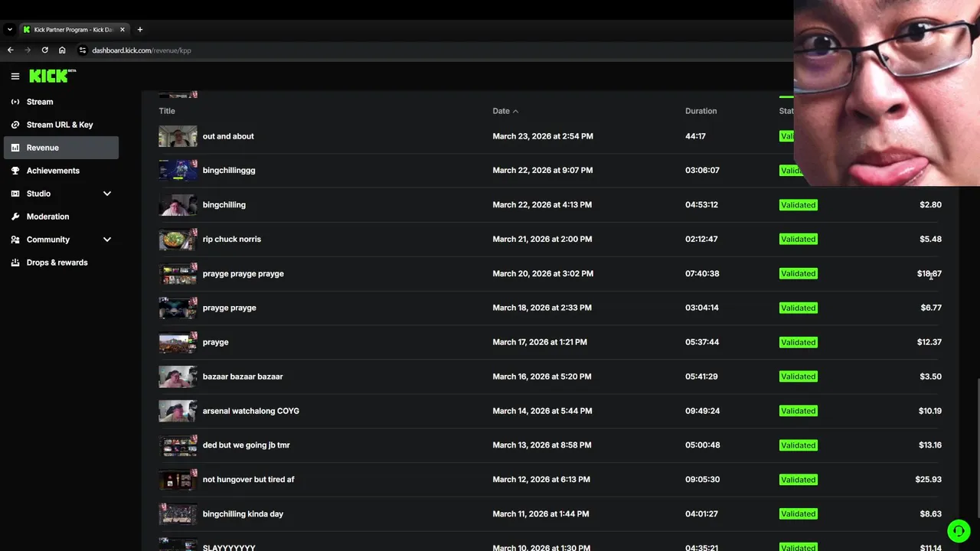980x551 pixels.
Task: Click the Moderation wrench icon
Action: click(15, 217)
